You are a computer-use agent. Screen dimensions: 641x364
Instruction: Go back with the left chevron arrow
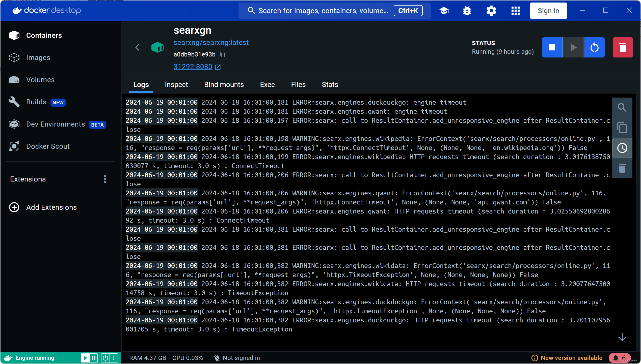(137, 47)
